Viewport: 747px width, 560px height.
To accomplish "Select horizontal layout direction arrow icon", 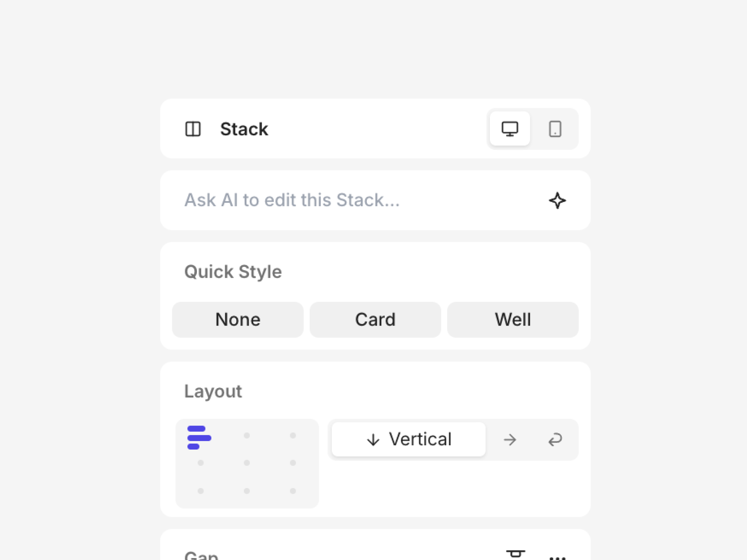I will (x=510, y=440).
